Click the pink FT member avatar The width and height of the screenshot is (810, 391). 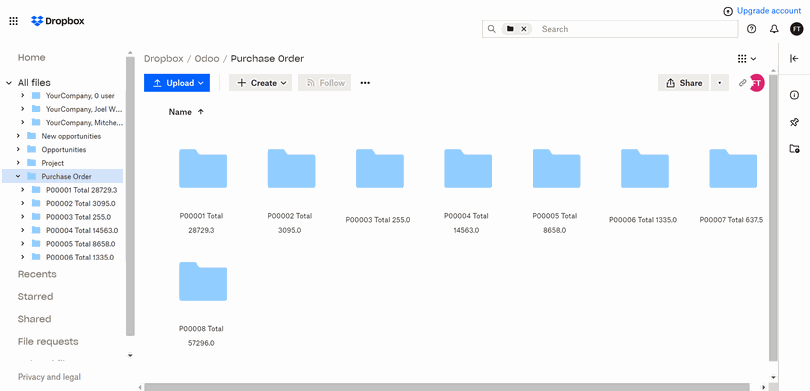point(757,83)
